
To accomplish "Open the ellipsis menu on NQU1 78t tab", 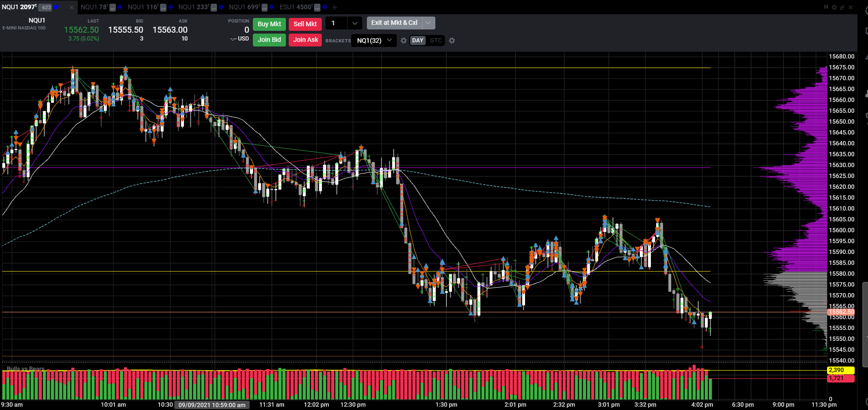I will [113, 7].
